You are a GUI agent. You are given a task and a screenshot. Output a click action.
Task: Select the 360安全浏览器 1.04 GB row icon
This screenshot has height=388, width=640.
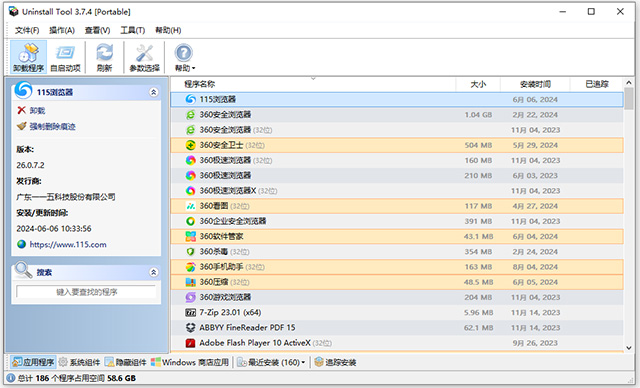[191, 115]
